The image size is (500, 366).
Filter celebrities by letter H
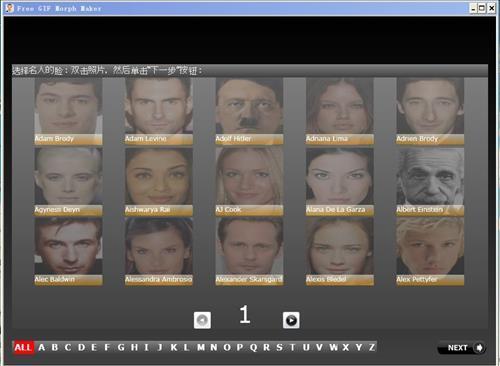pyautogui.click(x=134, y=347)
